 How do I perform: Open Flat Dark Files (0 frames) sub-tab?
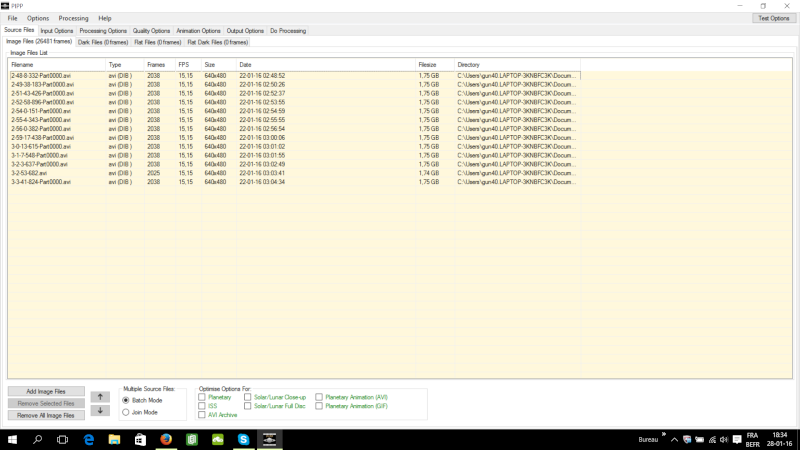click(x=218, y=42)
